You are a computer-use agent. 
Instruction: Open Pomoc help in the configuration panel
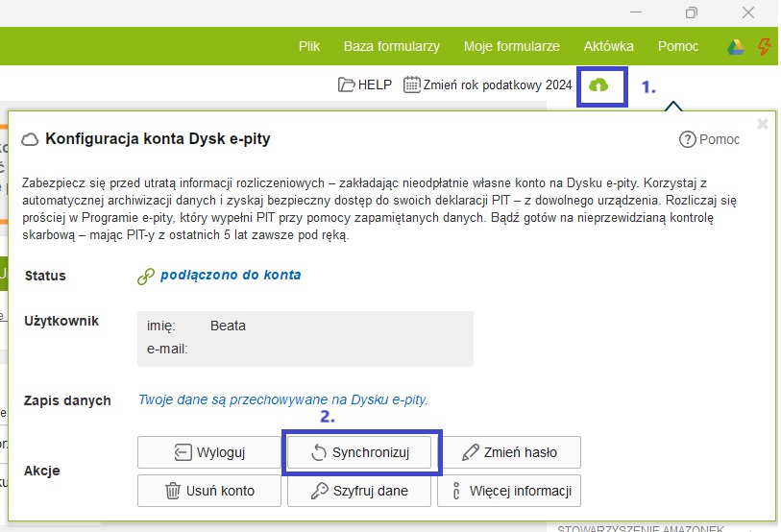click(x=710, y=139)
